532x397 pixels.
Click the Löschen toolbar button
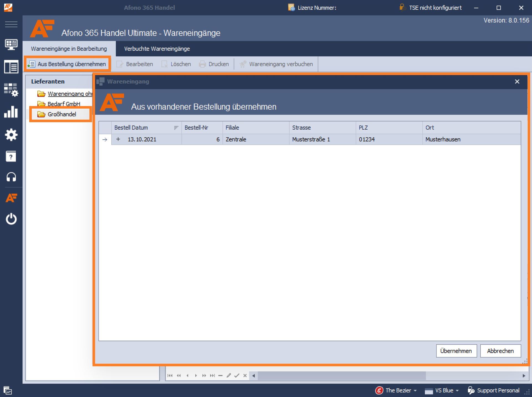176,64
